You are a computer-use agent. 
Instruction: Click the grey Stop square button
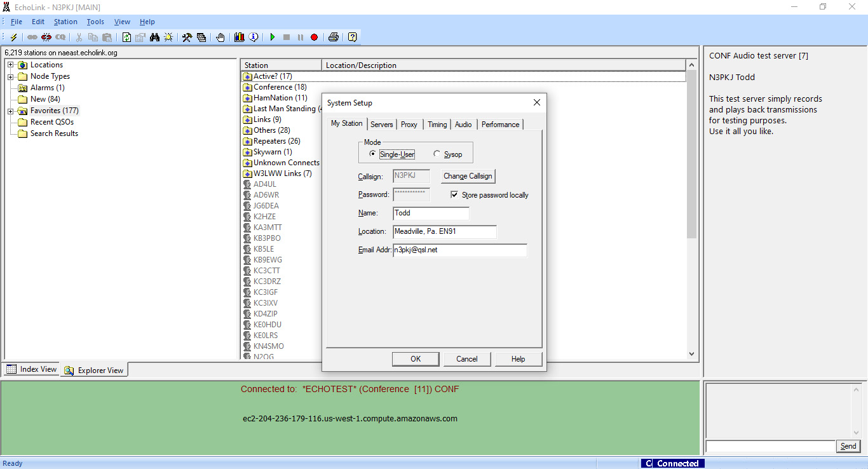pos(287,37)
